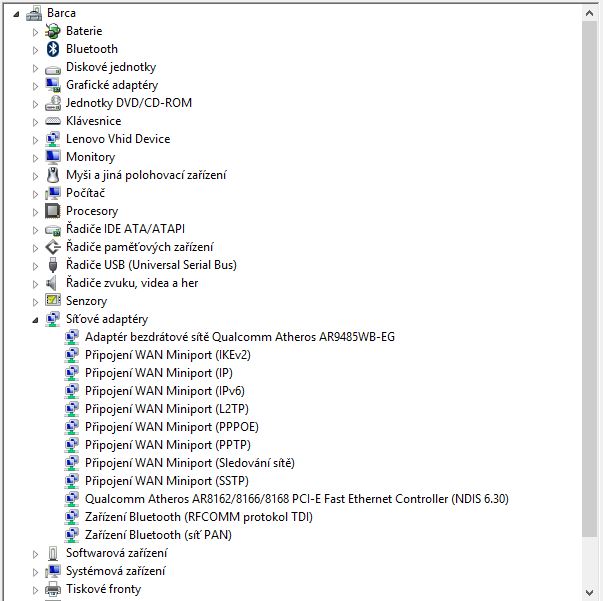Image resolution: width=603 pixels, height=601 pixels.
Task: Expand the Bluetooth category
Action: 35,50
